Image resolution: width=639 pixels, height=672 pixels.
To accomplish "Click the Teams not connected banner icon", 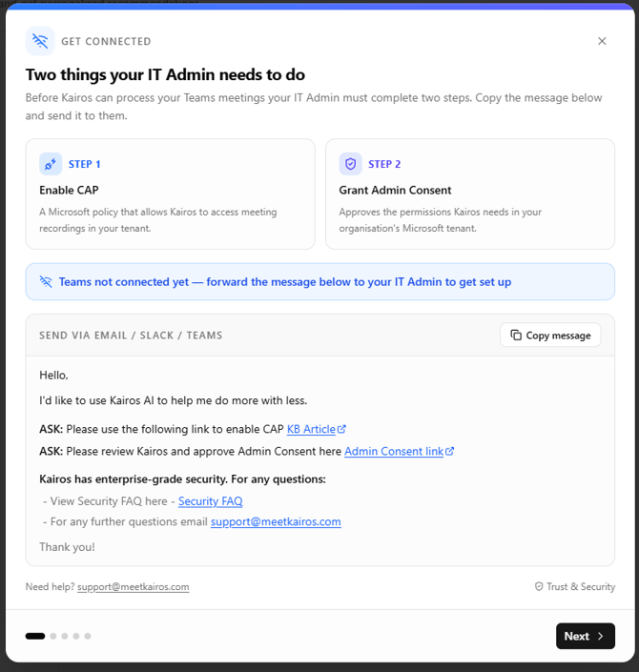I will click(46, 282).
